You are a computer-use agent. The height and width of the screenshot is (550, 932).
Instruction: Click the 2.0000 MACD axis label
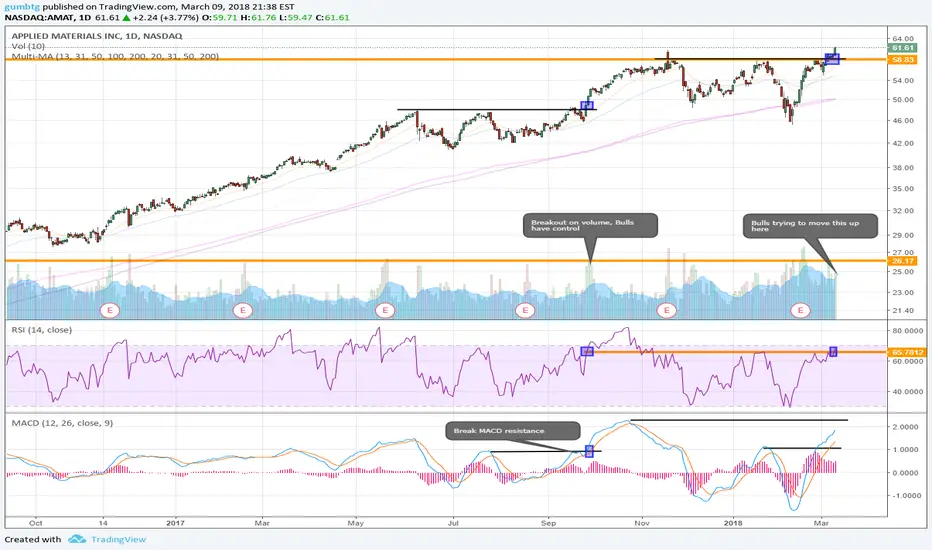[905, 427]
